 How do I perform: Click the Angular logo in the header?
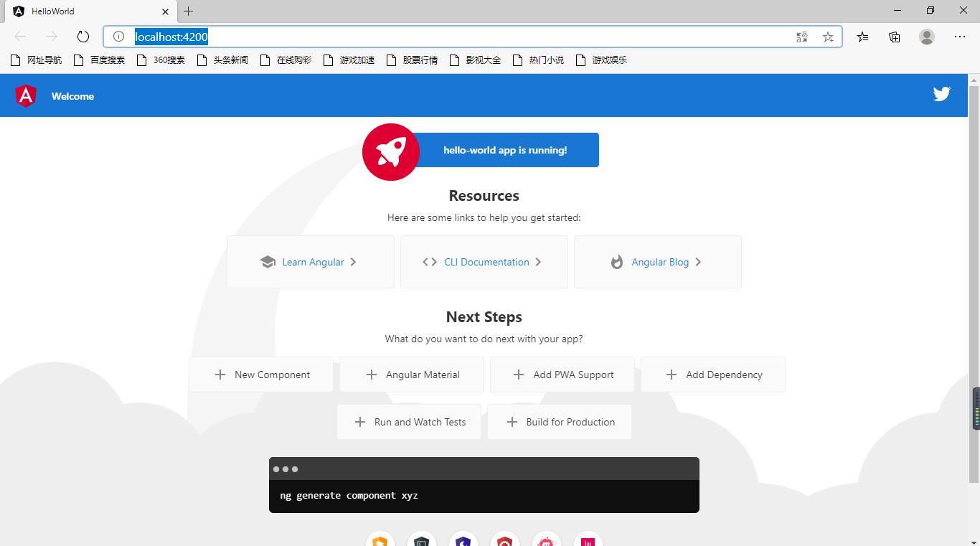26,96
